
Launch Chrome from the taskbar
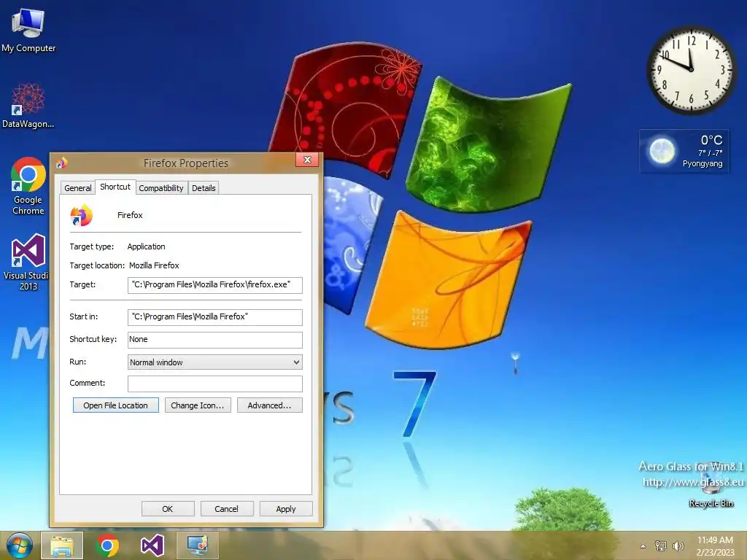(107, 545)
